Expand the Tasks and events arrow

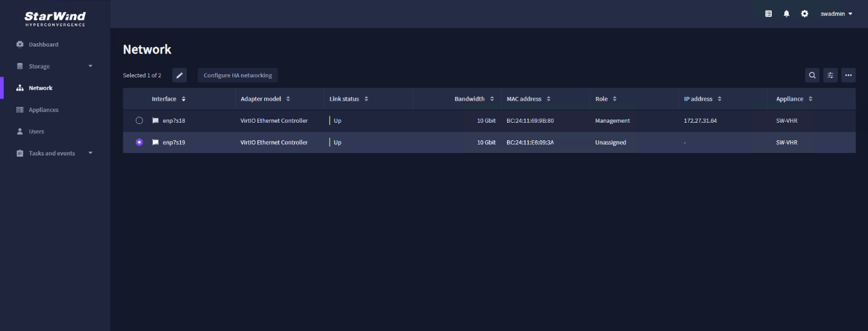click(x=90, y=153)
